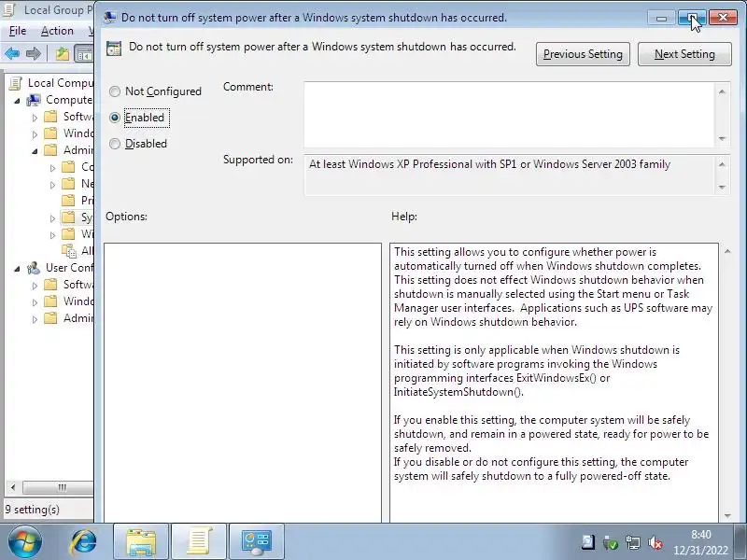The width and height of the screenshot is (747, 560).
Task: Click the 9 setting(s) status bar text
Action: pos(33,510)
